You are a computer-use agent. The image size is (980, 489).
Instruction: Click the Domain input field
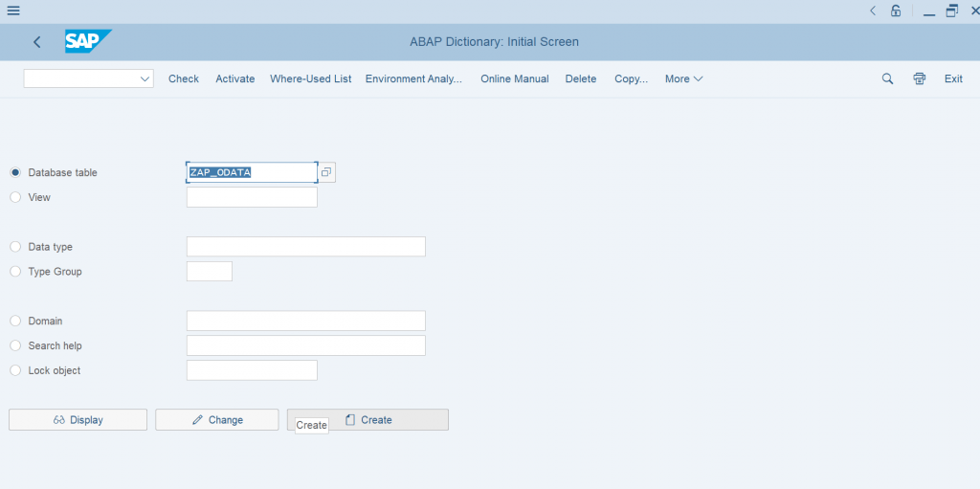(306, 321)
